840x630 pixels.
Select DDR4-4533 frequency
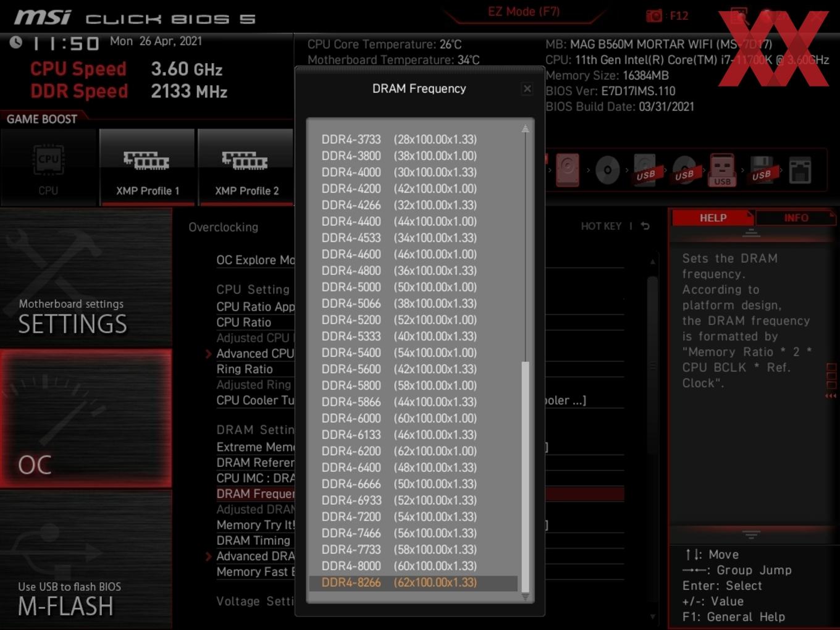(x=413, y=238)
